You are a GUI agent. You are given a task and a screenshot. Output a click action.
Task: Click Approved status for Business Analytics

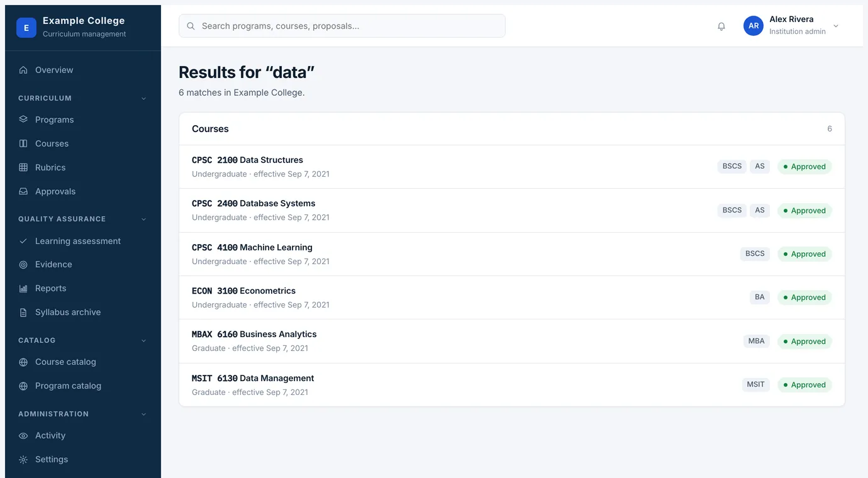804,342
